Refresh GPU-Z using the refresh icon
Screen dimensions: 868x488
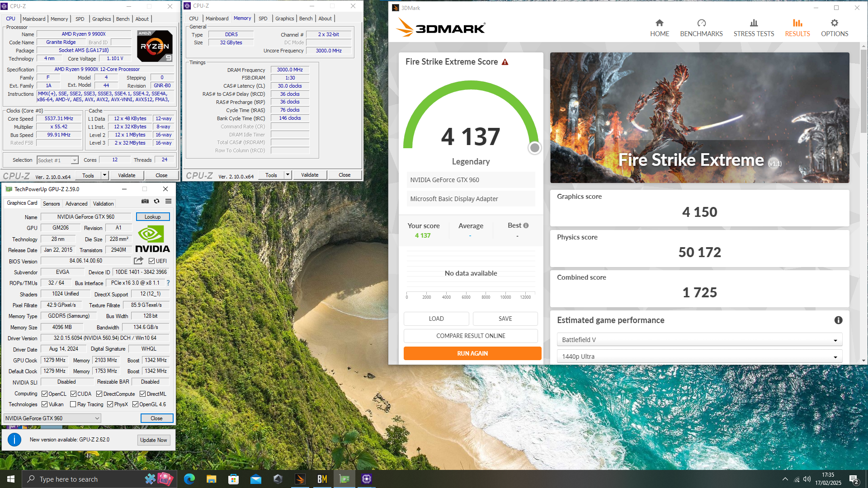point(156,201)
